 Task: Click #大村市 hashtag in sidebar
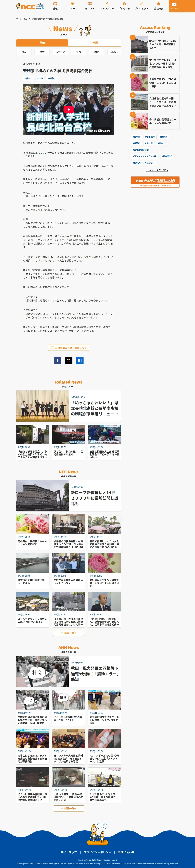(149, 143)
